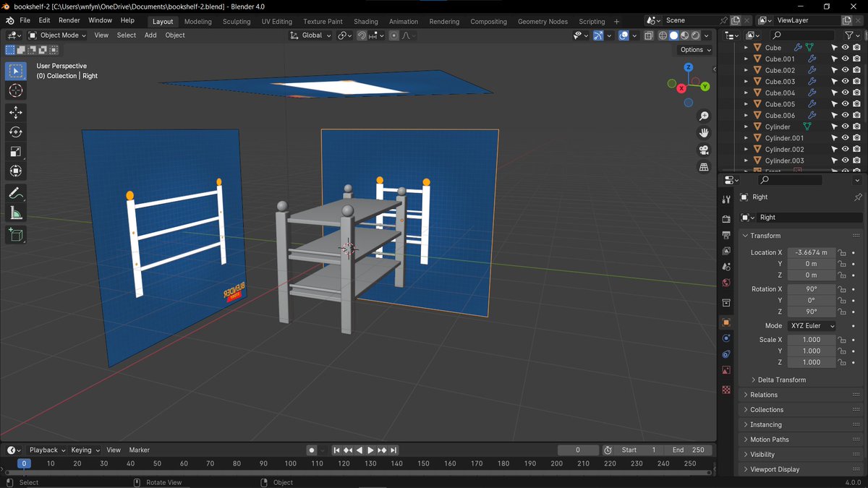The height and width of the screenshot is (488, 868).
Task: Open the View Layer properties tab
Action: pos(726,251)
